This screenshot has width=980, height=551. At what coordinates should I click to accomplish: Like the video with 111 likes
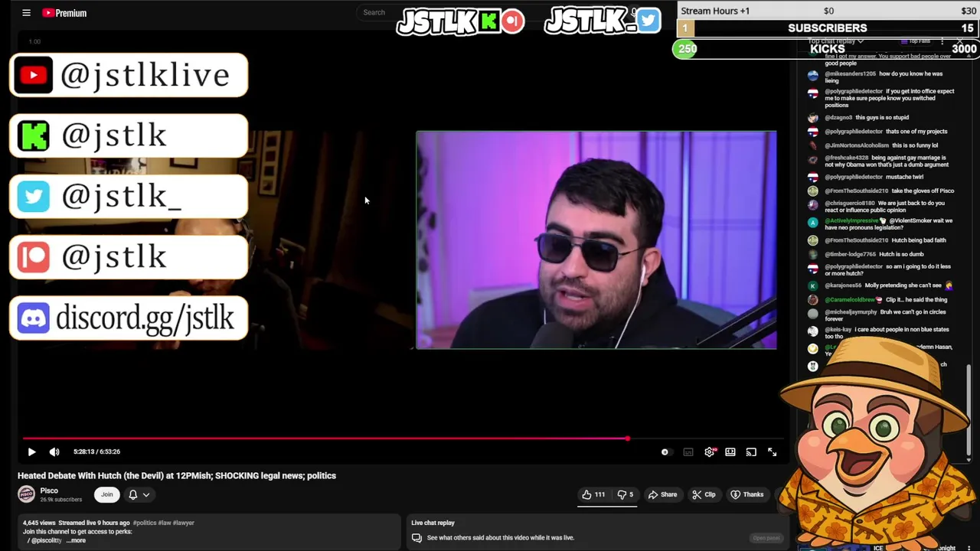pos(593,494)
